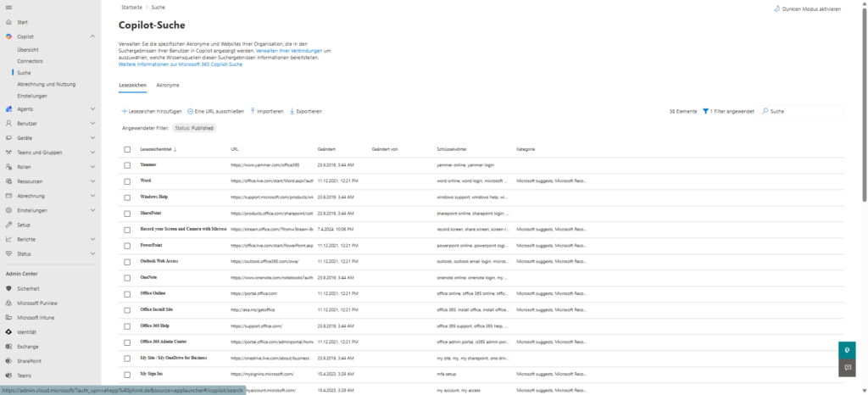The image size is (868, 395).
Task: Activate dark mode moon icon
Action: pyautogui.click(x=776, y=9)
